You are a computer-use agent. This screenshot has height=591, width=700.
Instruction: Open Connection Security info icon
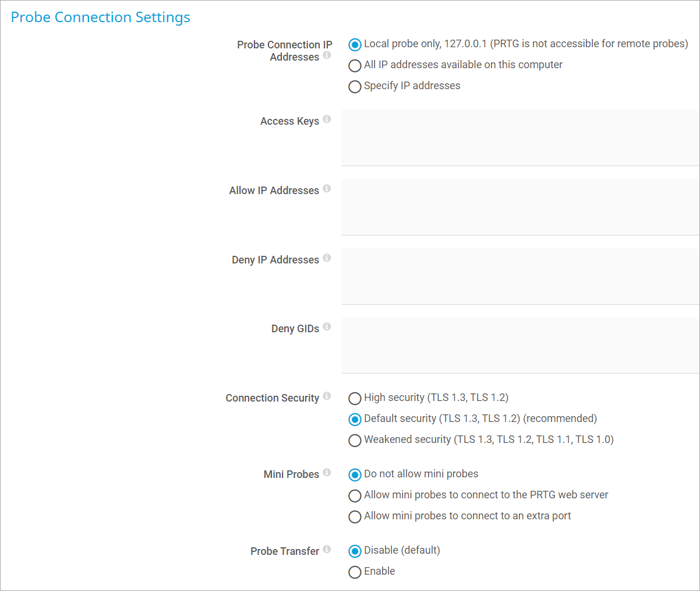(x=327, y=396)
